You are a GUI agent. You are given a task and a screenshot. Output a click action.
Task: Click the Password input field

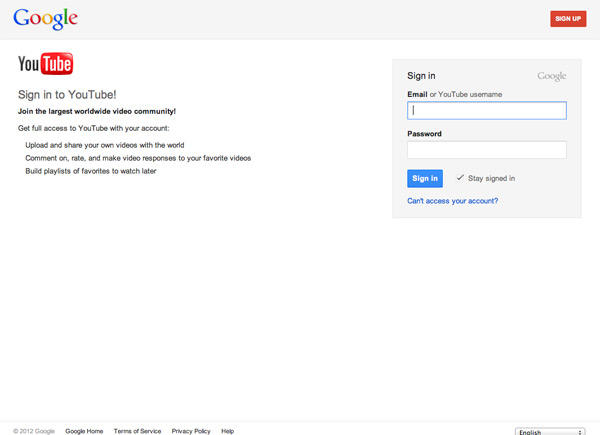(x=487, y=150)
